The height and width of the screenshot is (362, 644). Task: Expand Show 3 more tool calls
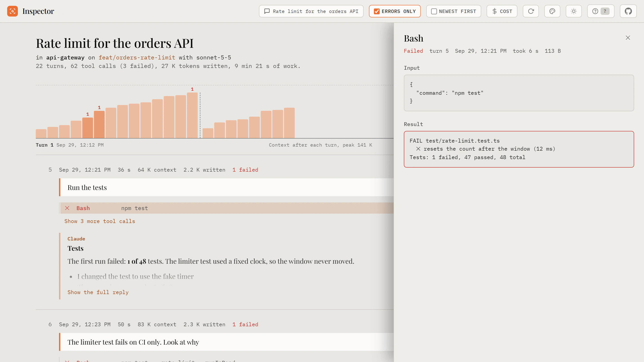pos(100,221)
